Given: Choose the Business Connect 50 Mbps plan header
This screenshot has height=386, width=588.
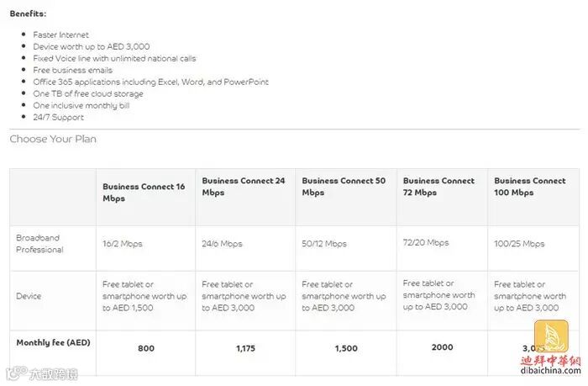Looking at the screenshot, I should (344, 186).
